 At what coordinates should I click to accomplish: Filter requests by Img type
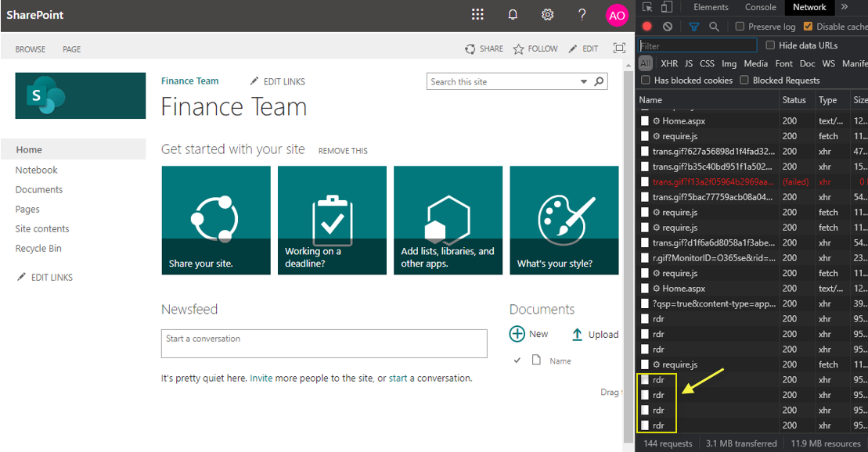coord(729,63)
